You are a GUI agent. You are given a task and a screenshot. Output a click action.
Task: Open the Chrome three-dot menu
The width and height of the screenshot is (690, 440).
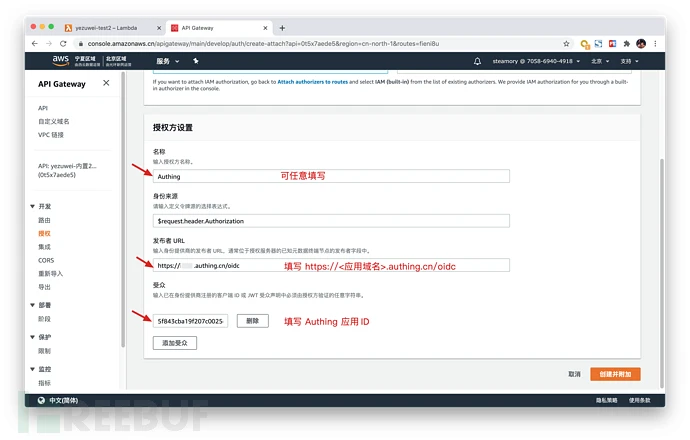click(x=655, y=44)
